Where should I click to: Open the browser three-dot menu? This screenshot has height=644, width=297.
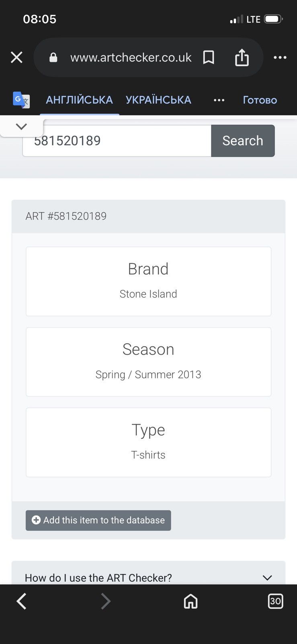[280, 58]
